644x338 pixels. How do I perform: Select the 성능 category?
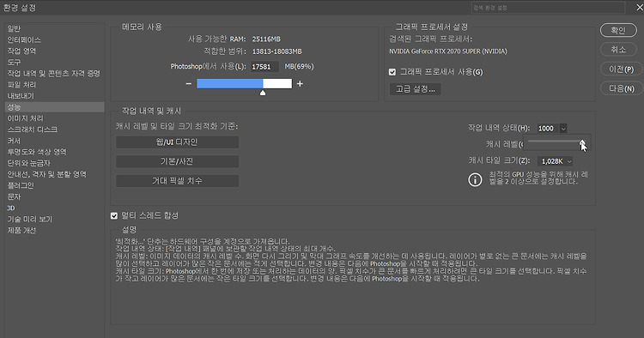(x=55, y=107)
